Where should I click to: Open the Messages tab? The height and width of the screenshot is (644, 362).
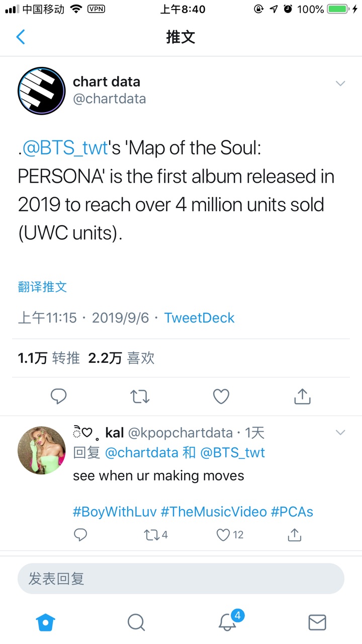tap(317, 623)
